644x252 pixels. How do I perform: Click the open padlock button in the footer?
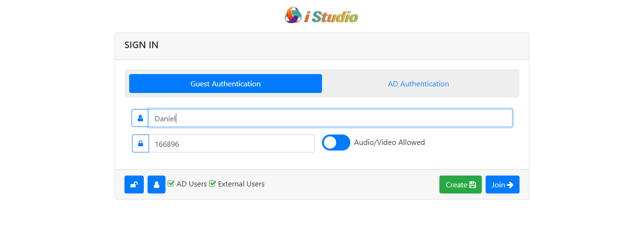(134, 185)
